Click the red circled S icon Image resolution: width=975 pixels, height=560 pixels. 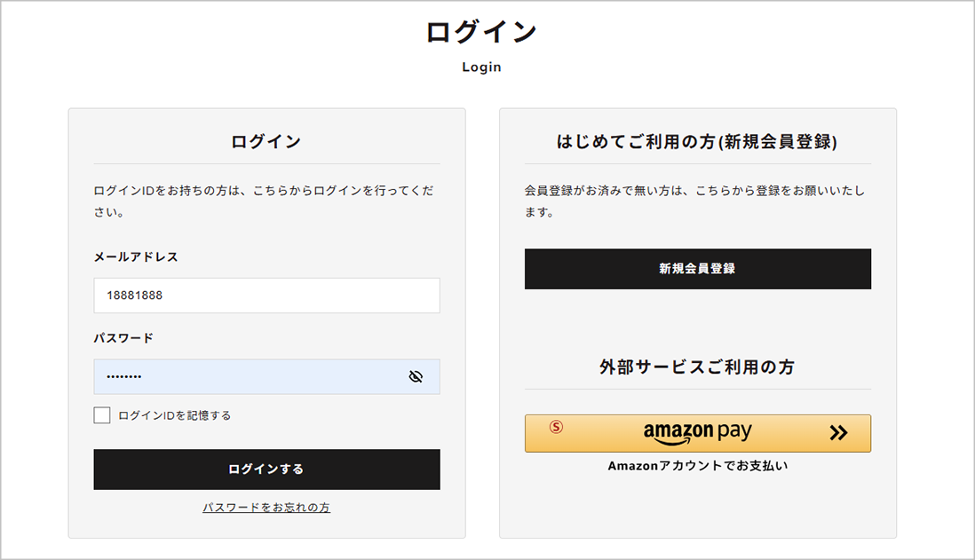click(x=557, y=426)
